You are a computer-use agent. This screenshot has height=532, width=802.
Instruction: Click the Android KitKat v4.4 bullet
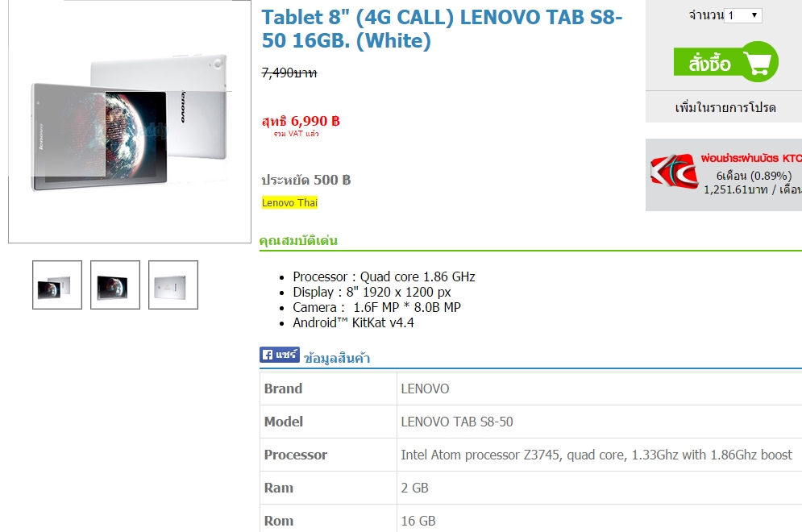tap(353, 322)
